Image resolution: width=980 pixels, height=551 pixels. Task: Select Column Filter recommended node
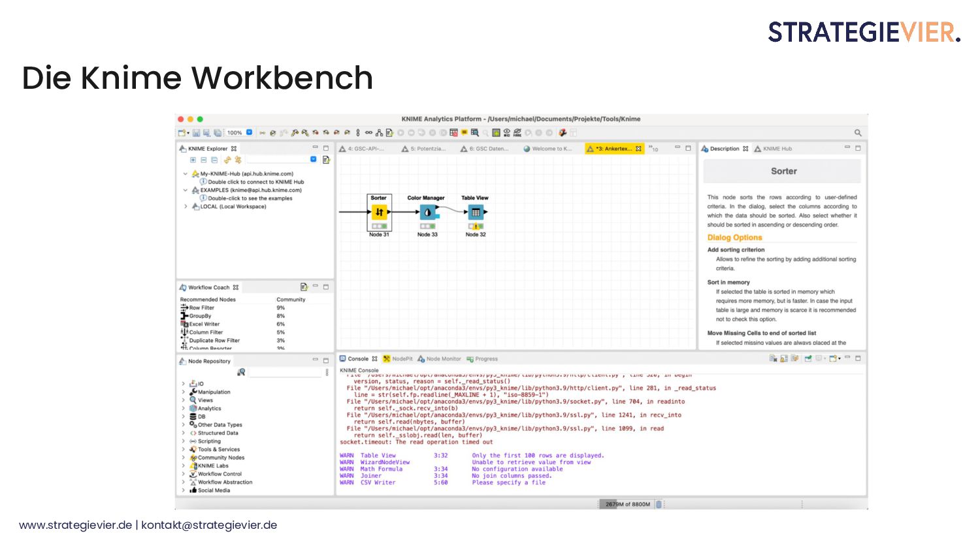coord(202,332)
